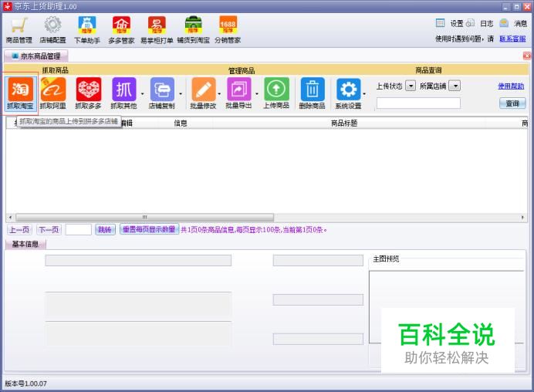
Task: Click scrollbar right arrow of table
Action: tap(522, 218)
